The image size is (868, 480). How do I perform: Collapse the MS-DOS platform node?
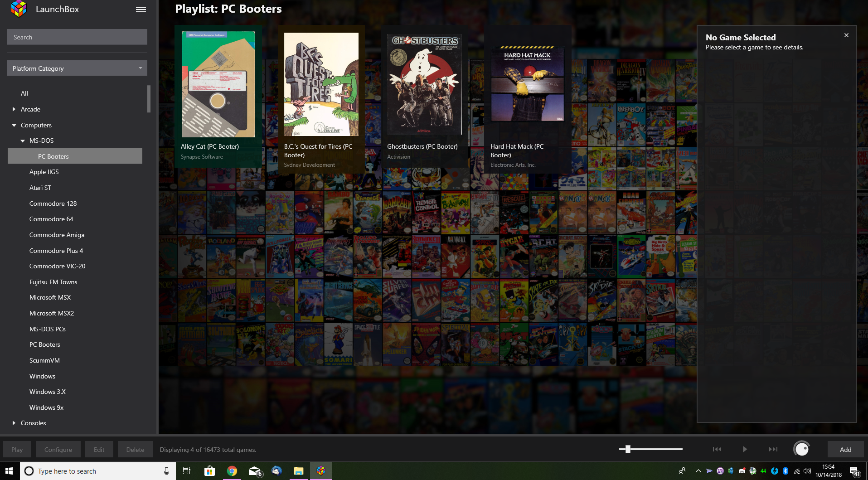click(23, 141)
